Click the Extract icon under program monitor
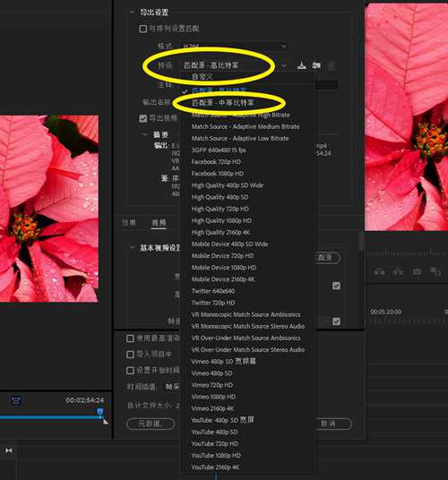Image resolution: width=448 pixels, height=480 pixels. (398, 271)
